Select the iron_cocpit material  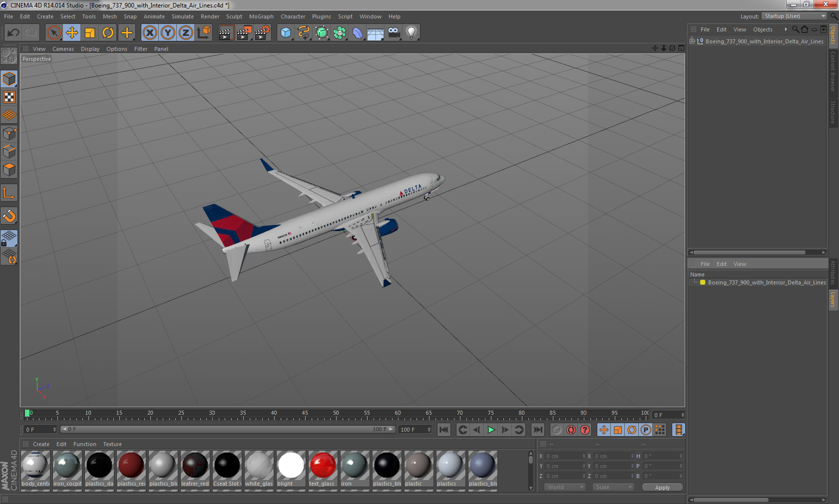[67, 469]
